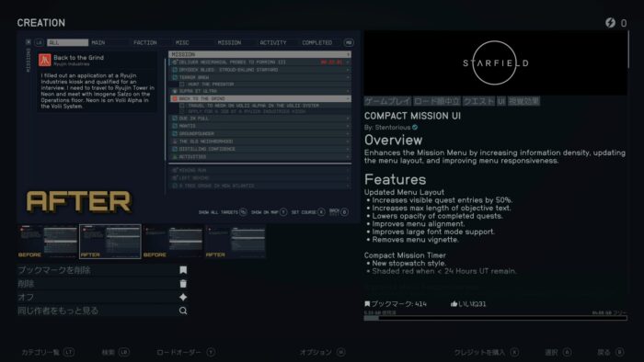Select the ゲームプレイ category tag
This screenshot has width=644, height=362.
pyautogui.click(x=387, y=101)
